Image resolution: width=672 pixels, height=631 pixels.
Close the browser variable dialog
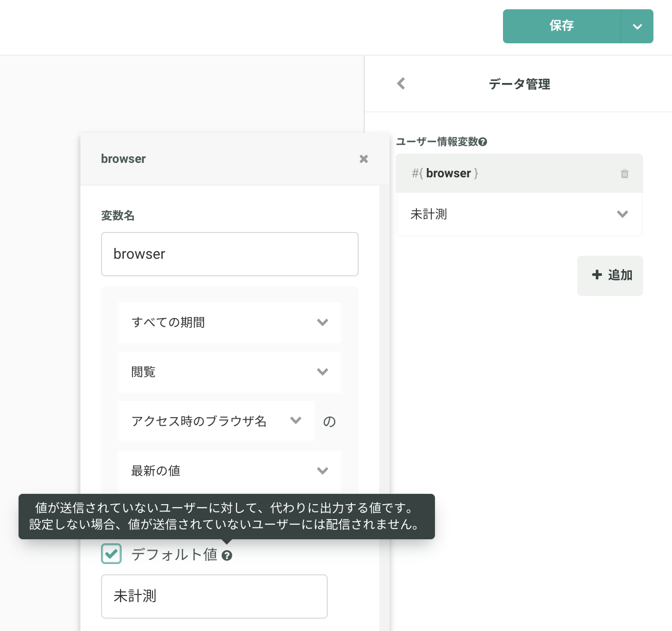[x=364, y=159]
